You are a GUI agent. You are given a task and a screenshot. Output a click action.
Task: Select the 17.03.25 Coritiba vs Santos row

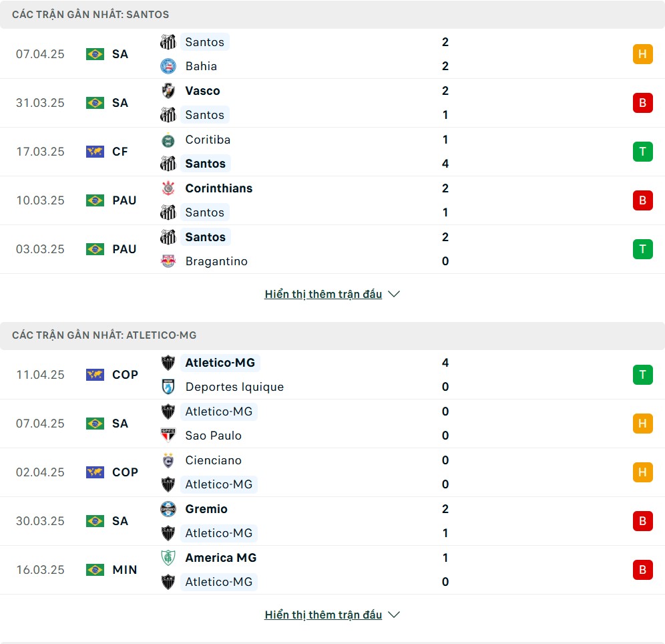pyautogui.click(x=332, y=152)
